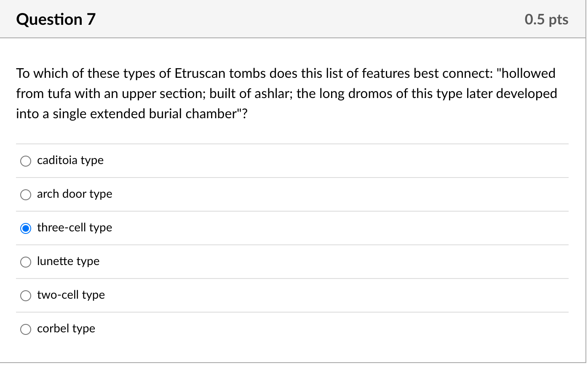This screenshot has height=366, width=588.
Task: Click the arch door type label text
Action: coord(74,194)
